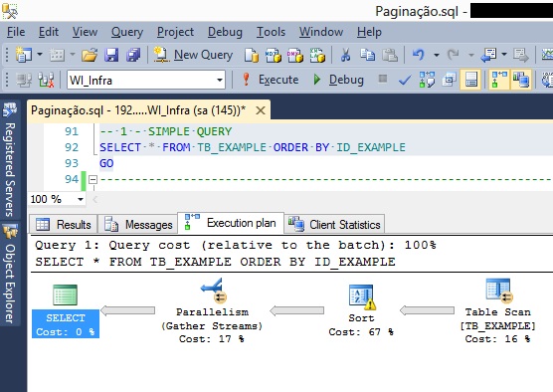
Task: Collapse the code region at line 94
Action: click(92, 180)
